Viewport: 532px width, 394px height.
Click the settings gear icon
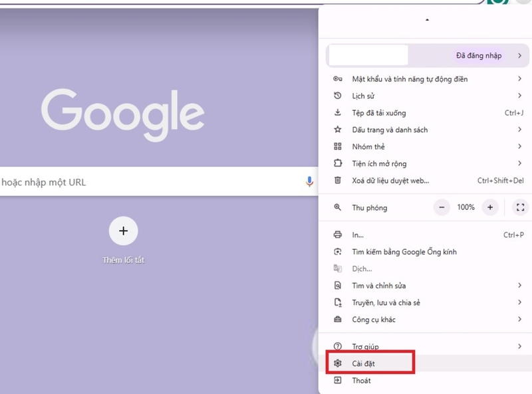pos(338,363)
